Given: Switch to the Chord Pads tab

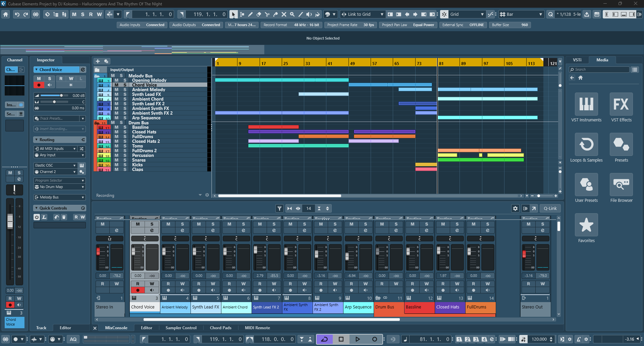Looking at the screenshot, I should [x=220, y=328].
